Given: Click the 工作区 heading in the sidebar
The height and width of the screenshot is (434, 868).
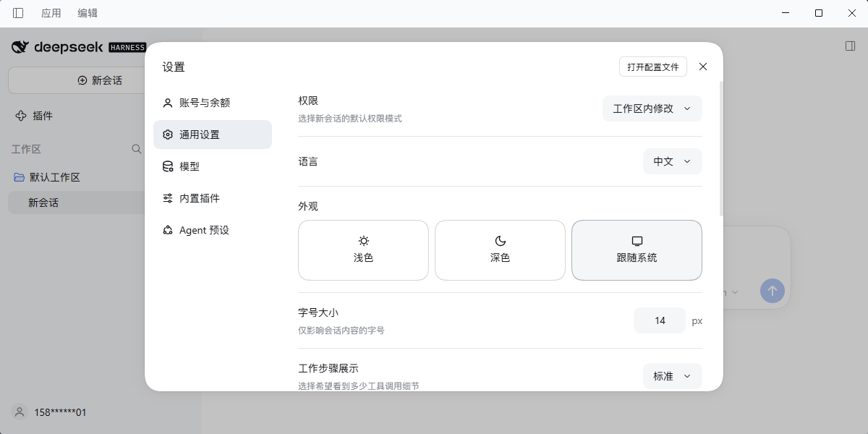Looking at the screenshot, I should coord(26,149).
